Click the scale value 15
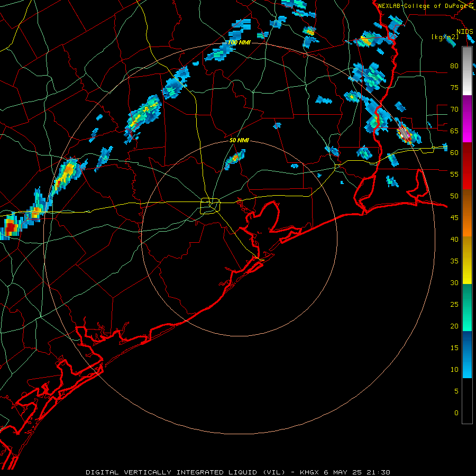Viewport: 476px width, 476px height. (454, 348)
